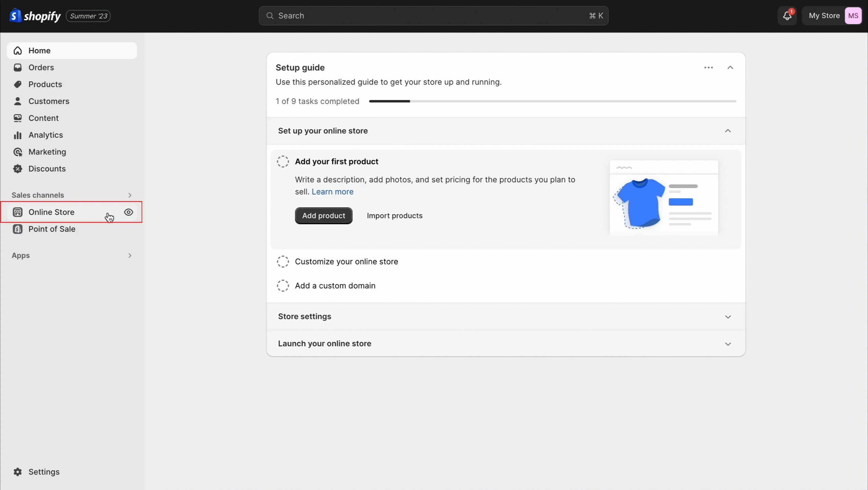Click the Analytics bar chart icon
Screen dimensions: 868x490
coord(18,135)
